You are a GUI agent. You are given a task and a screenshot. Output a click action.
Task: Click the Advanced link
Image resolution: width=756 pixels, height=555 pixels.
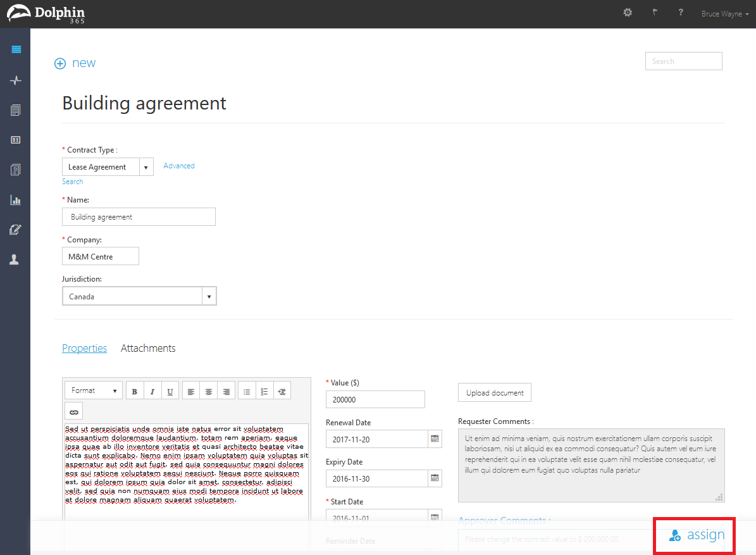179,166
